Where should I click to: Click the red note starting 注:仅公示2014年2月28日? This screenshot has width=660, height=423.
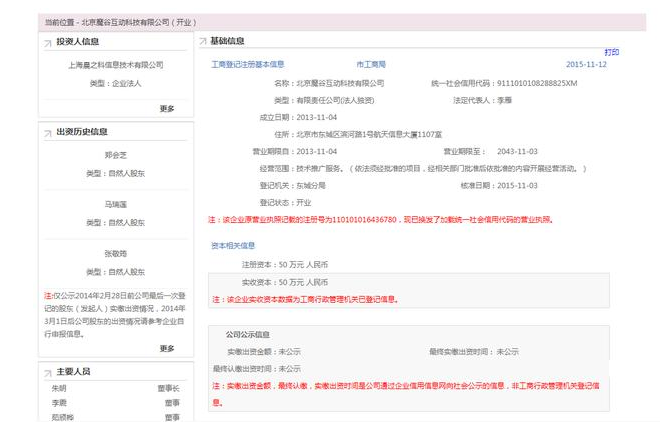115,315
